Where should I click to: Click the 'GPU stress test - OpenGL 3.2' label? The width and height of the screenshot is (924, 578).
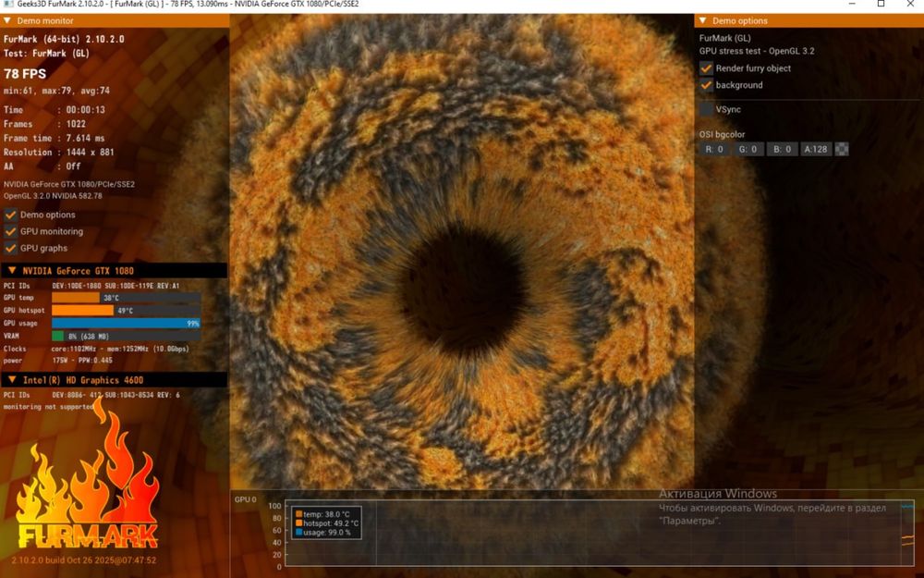coord(757,51)
